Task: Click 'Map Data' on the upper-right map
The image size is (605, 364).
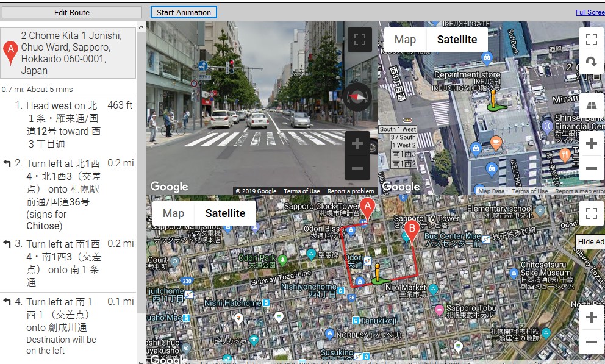Action: point(491,191)
